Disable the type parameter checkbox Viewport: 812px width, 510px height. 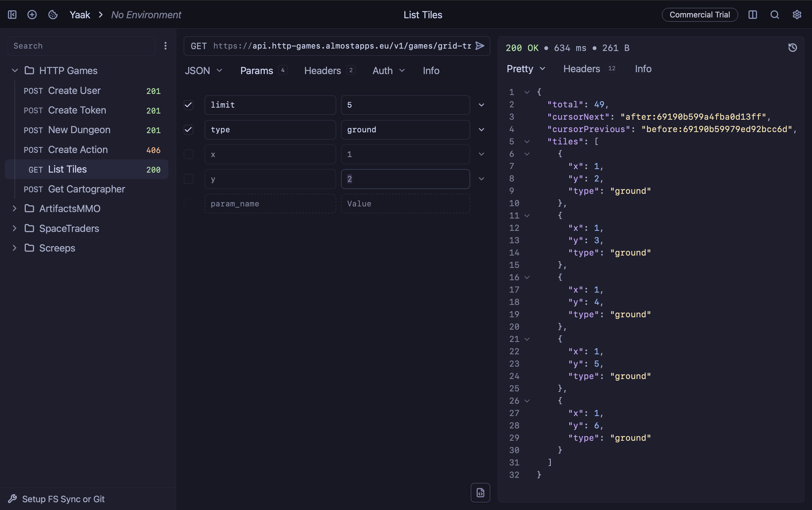(x=188, y=129)
